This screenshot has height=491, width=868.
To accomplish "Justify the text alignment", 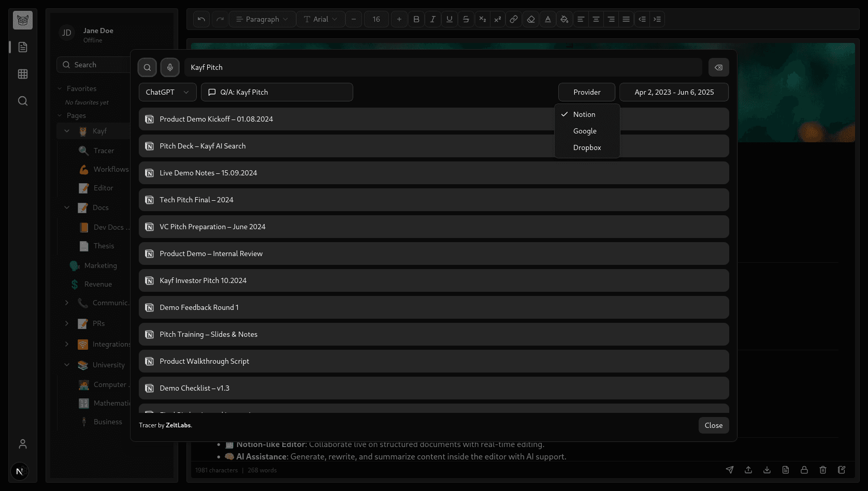I will [x=626, y=19].
